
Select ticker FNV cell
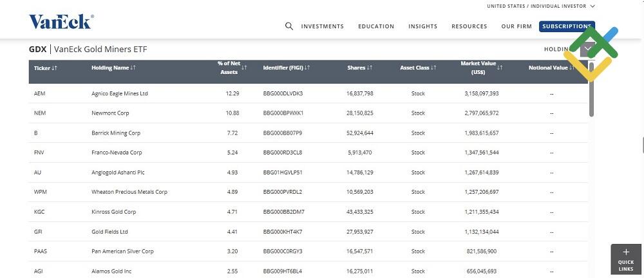point(39,153)
